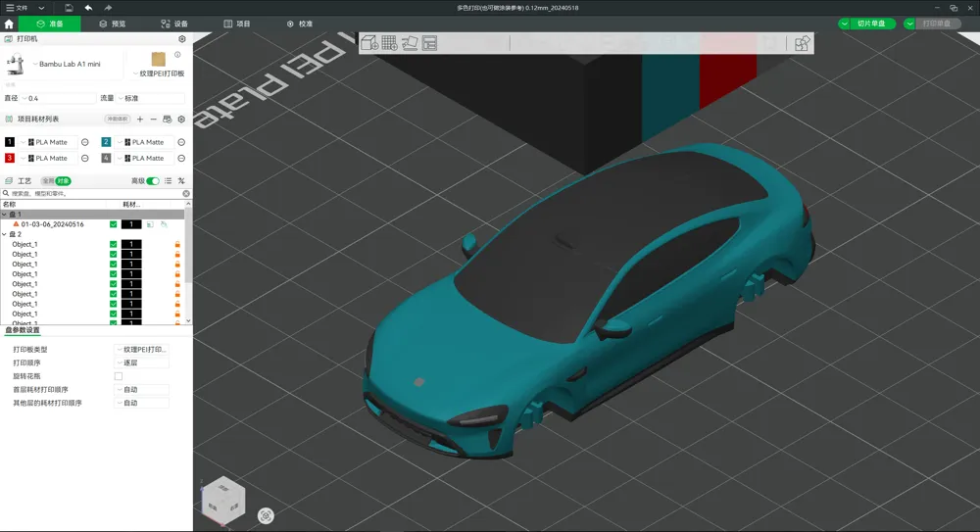This screenshot has width=980, height=532.
Task: Collapse the 盘 1 tree node
Action: tap(4, 214)
